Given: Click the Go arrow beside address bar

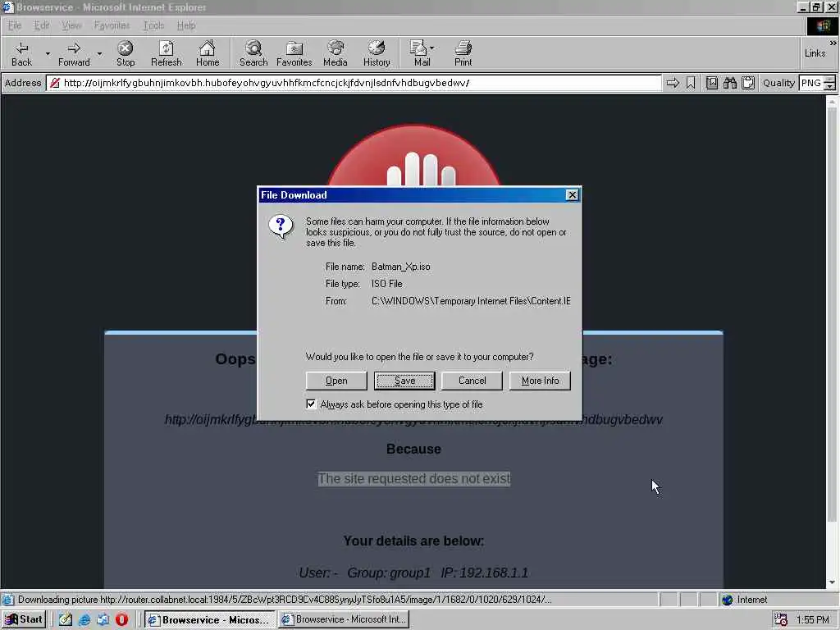Looking at the screenshot, I should 673,83.
